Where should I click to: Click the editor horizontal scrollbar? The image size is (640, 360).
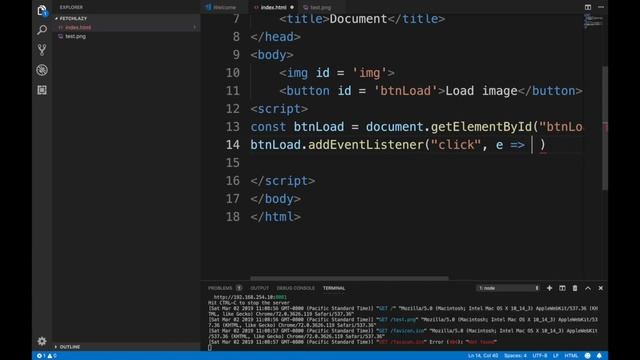click(x=349, y=278)
